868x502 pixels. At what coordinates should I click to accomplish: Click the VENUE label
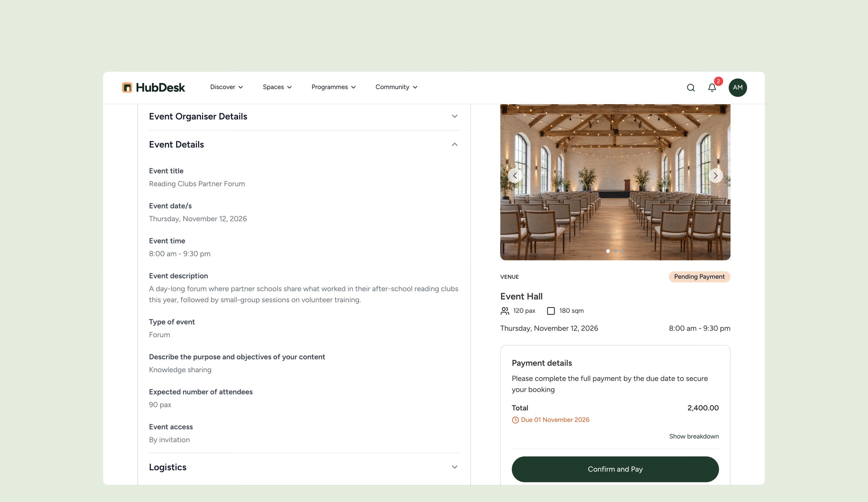509,277
